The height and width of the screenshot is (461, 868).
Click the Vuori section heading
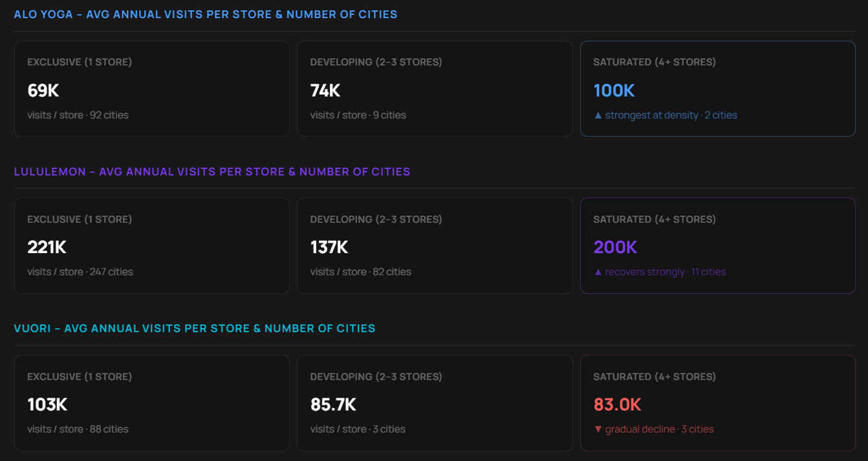[195, 328]
